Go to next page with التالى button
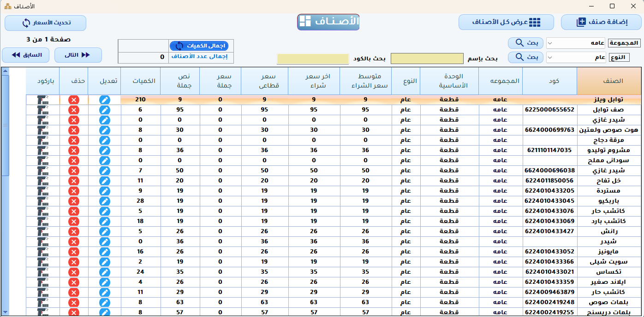 78,55
